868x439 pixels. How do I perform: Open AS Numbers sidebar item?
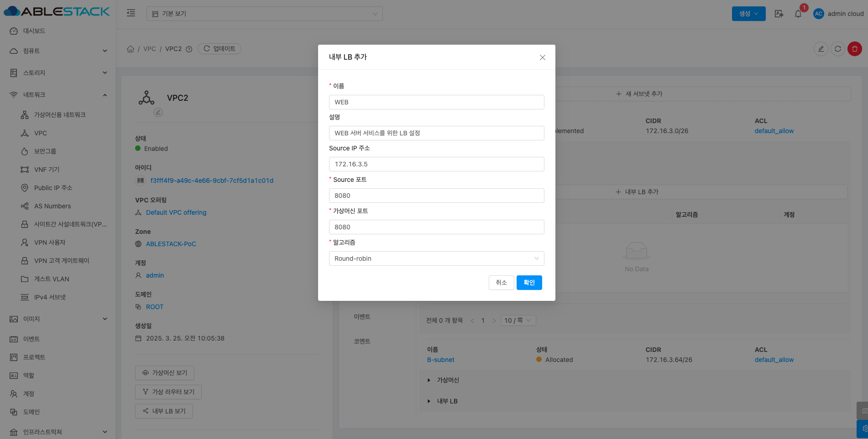point(52,206)
